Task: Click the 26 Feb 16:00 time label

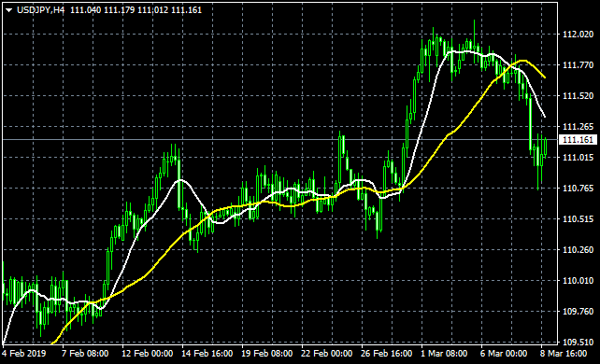Action: point(387,354)
